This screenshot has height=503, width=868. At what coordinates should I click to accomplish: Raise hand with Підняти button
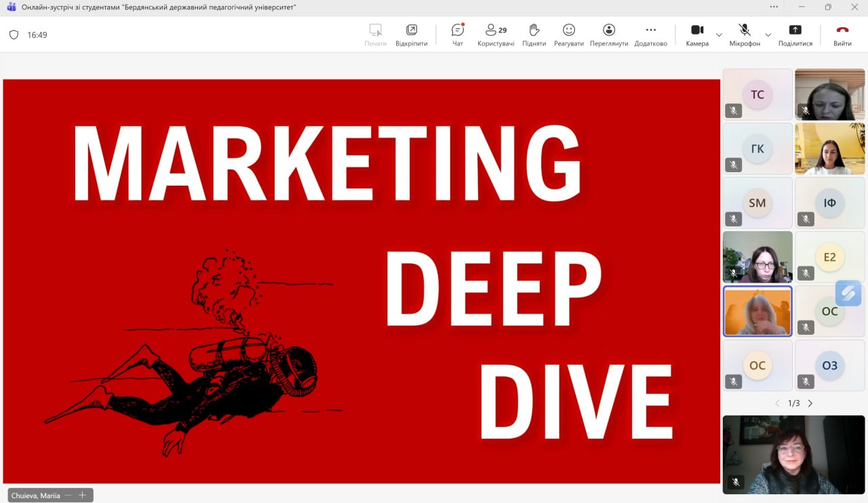click(534, 35)
